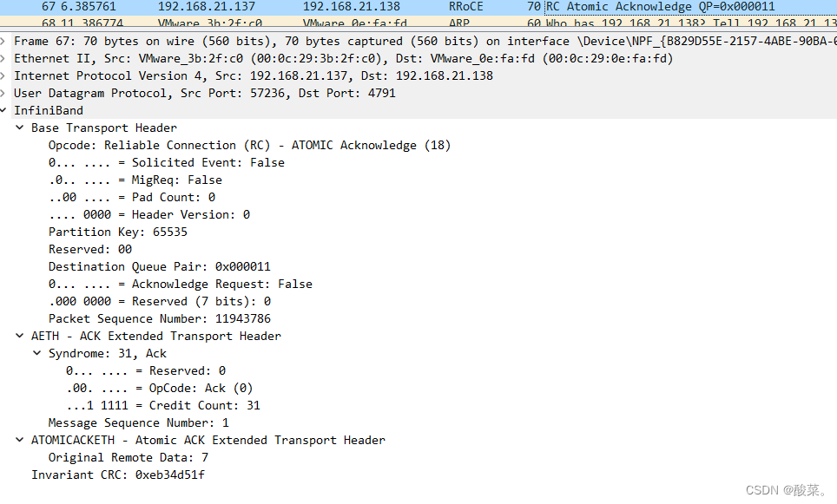This screenshot has height=504, width=837.
Task: Expand Internet Protocol Version 4 row
Action: 3,75
